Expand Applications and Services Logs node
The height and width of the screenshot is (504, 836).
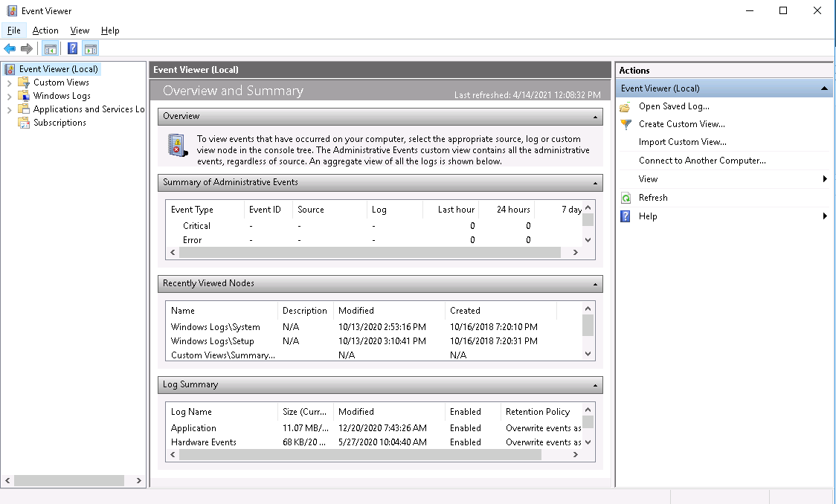tap(9, 110)
